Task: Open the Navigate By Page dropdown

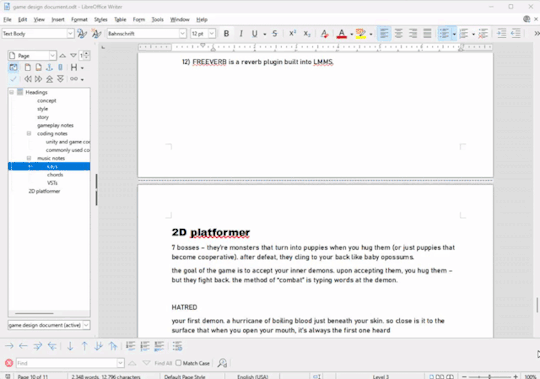Action: 52,55
